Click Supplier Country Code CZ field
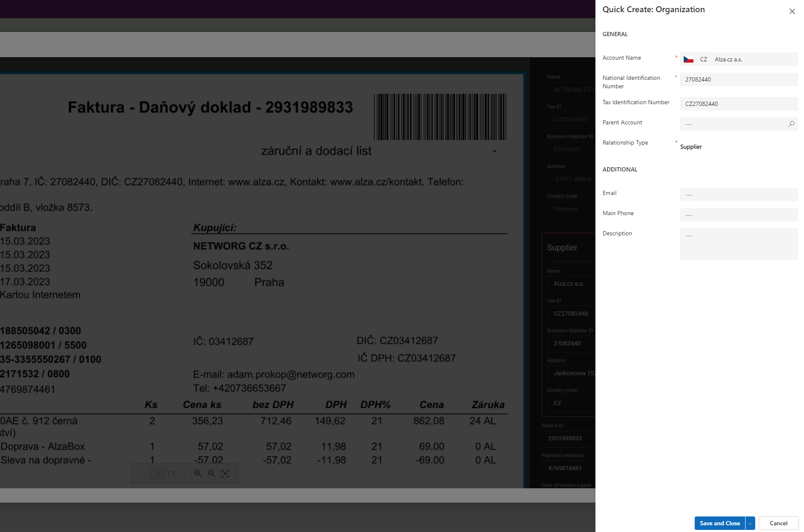804x532 pixels. pos(571,403)
